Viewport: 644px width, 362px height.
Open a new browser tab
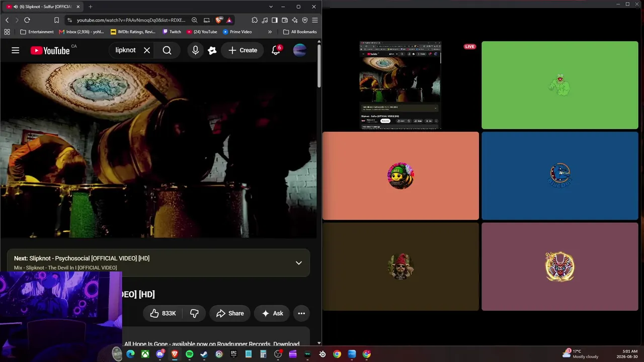pos(91,7)
